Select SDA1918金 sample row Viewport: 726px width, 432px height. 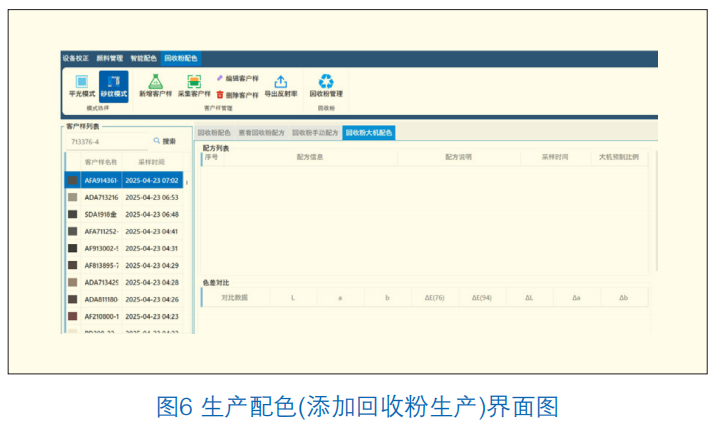124,214
